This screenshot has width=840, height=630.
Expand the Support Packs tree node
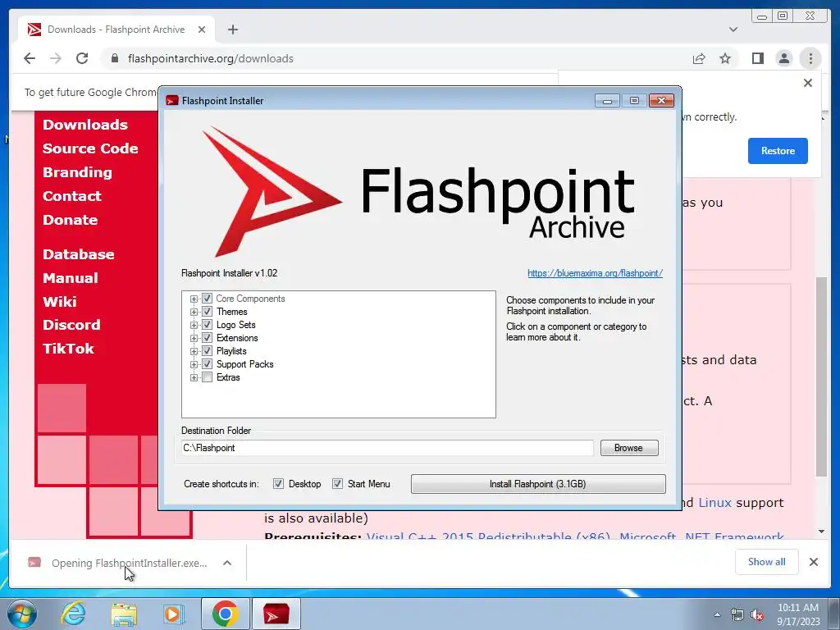194,364
